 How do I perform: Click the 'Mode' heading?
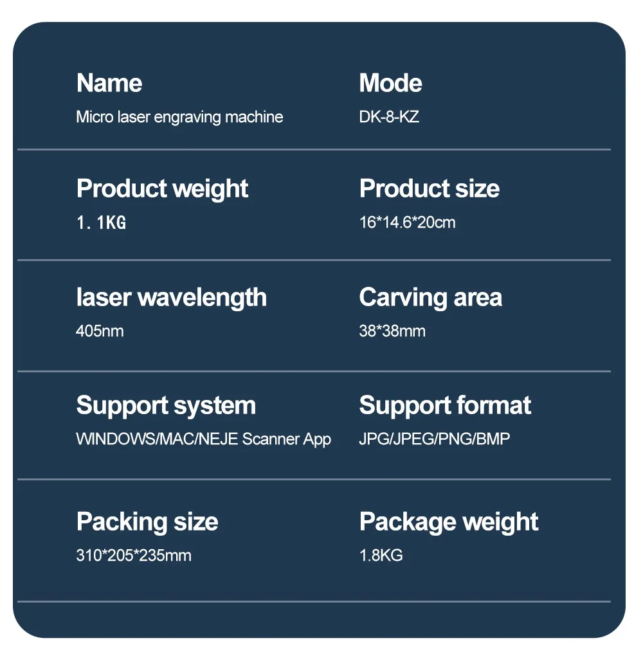pos(390,83)
